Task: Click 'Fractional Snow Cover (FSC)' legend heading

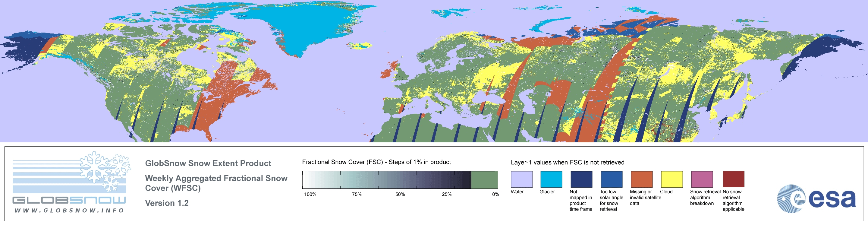Action: (376, 162)
